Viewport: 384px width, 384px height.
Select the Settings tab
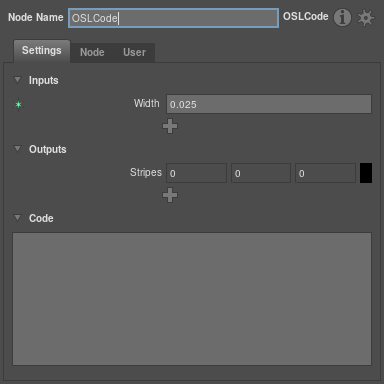42,51
